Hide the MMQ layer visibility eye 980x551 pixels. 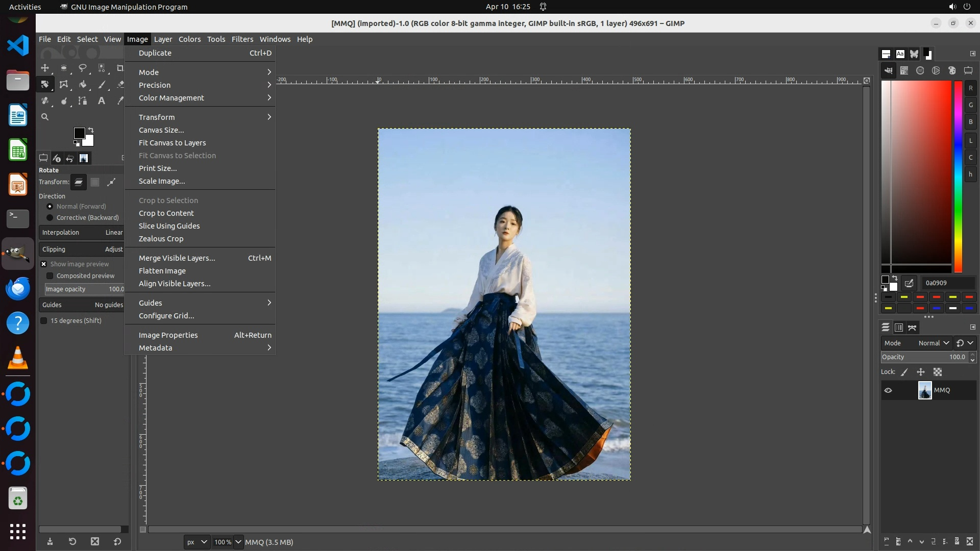click(888, 390)
